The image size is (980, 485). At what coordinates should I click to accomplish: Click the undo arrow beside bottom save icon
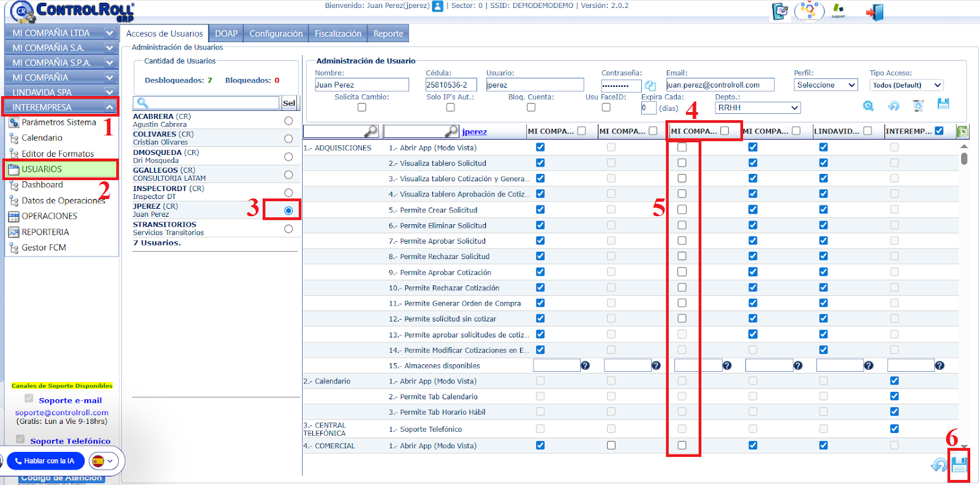pos(938,465)
